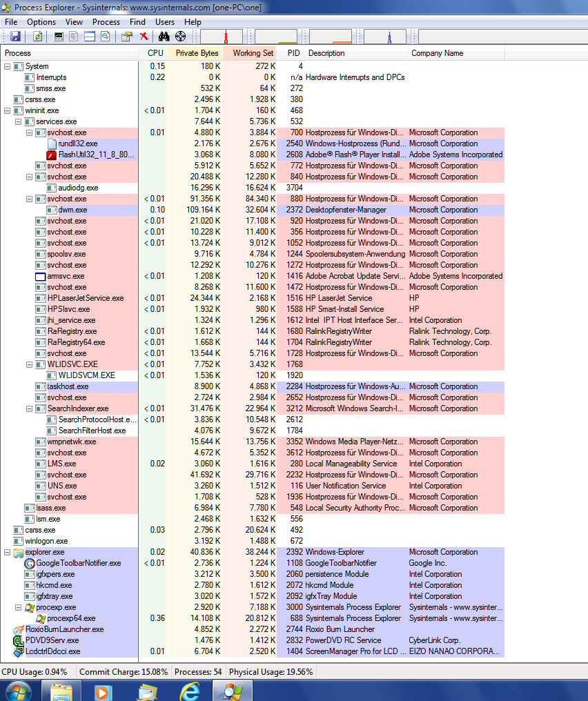
Task: Collapse svchost.exe node containing dwm.exe
Action: point(30,199)
